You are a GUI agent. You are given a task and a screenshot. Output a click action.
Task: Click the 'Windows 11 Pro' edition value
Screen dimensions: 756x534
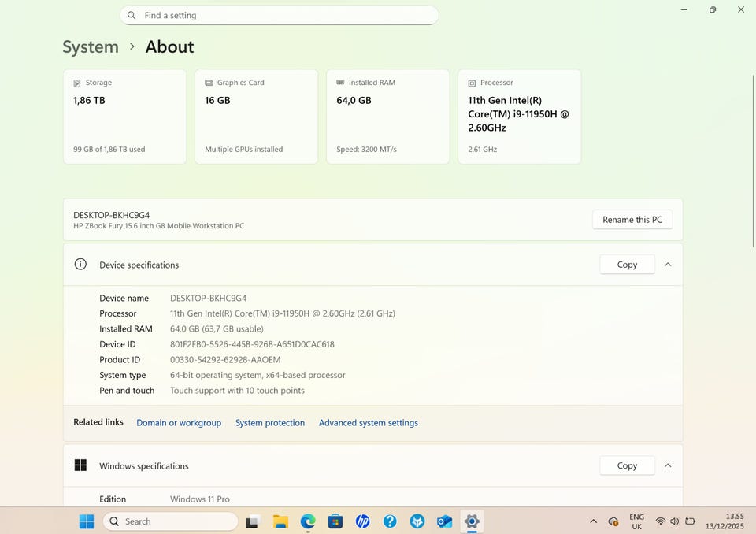[x=199, y=499]
